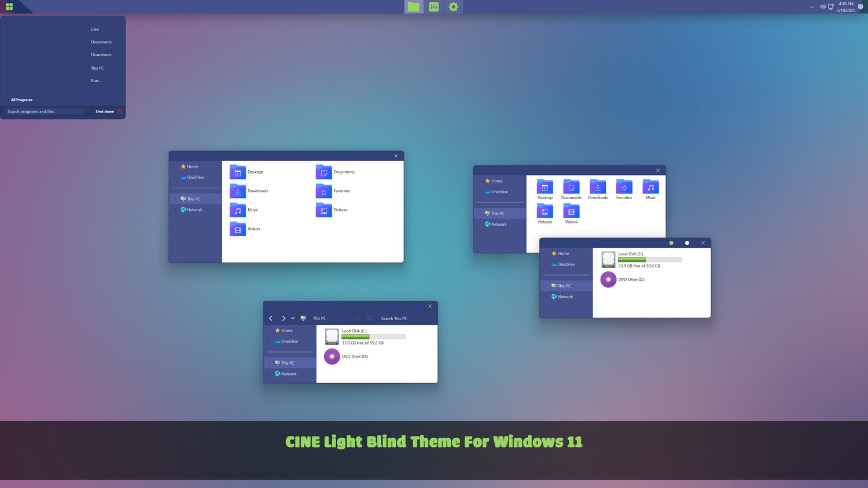
Task: Click the This PC path in the address bar
Action: tap(319, 318)
